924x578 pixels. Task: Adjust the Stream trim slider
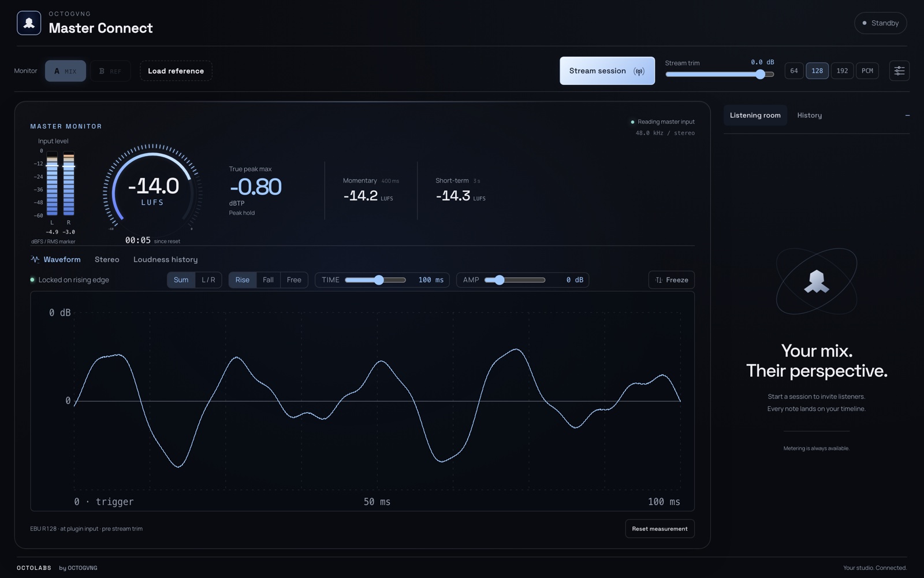click(x=720, y=74)
